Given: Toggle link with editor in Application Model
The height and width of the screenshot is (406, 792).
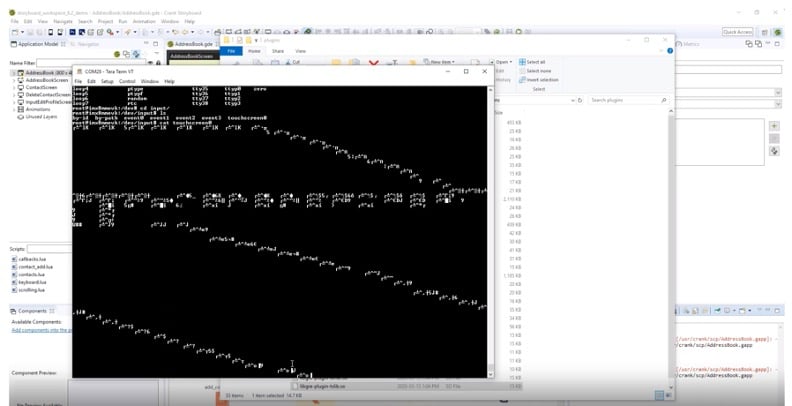Looking at the screenshot, I should click(136, 54).
